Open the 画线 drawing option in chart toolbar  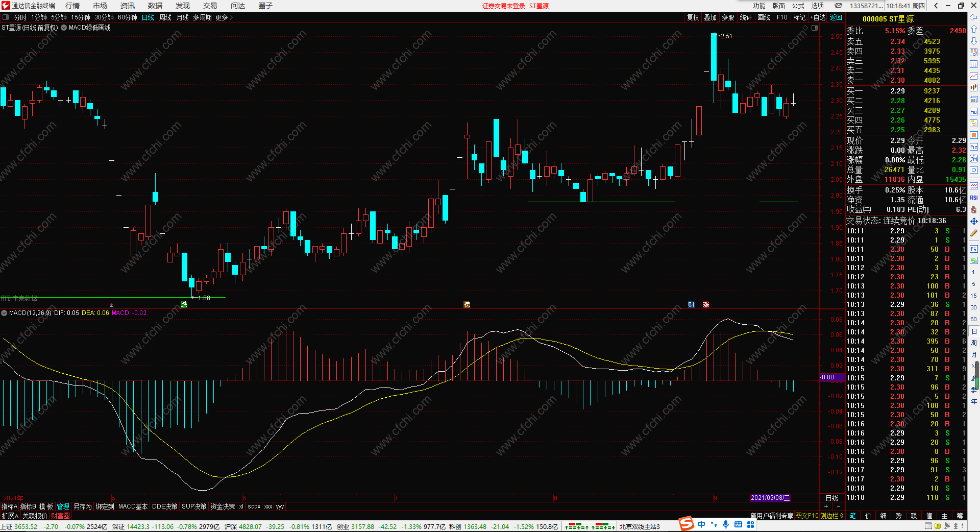coord(764,17)
